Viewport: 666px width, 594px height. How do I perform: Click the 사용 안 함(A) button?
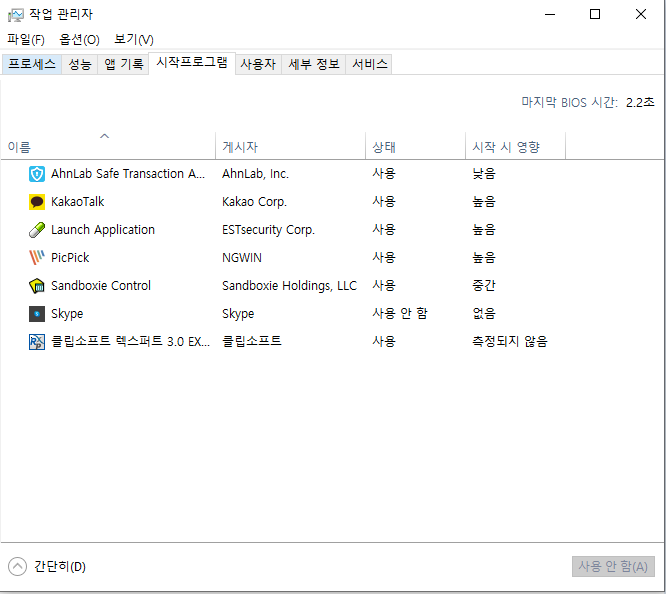(613, 566)
